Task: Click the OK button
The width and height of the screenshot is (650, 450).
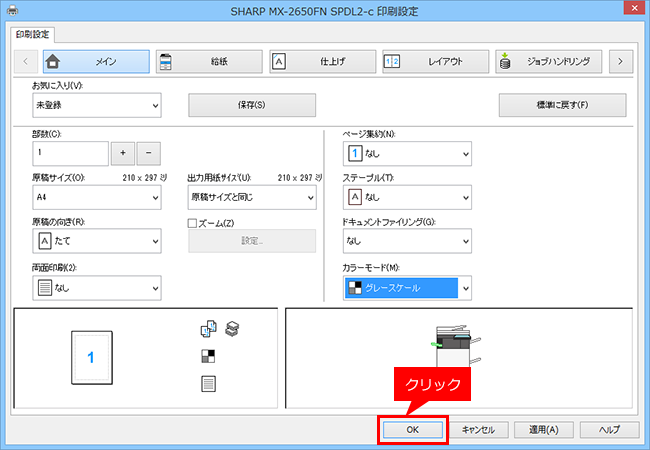Action: tap(412, 430)
